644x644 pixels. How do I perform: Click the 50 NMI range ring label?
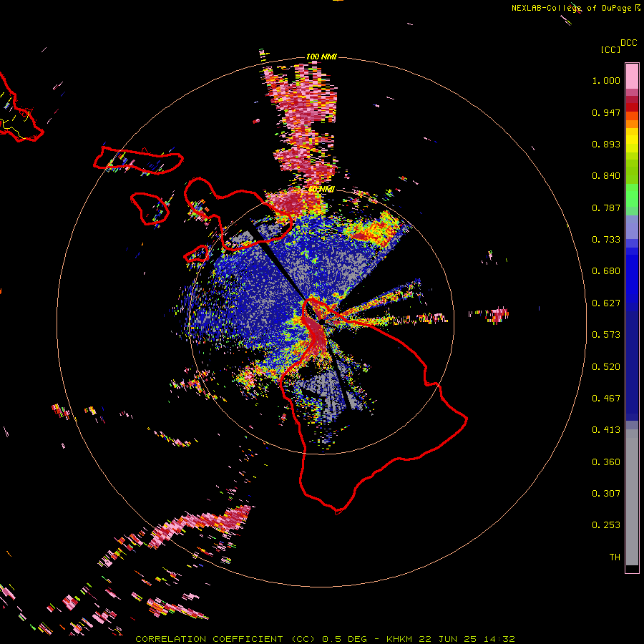(x=321, y=189)
